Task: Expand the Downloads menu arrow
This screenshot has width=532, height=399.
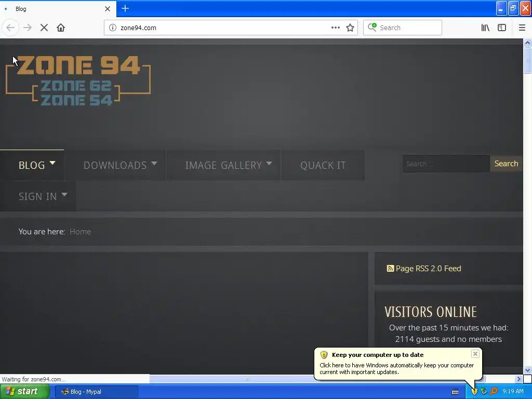Action: (x=154, y=163)
